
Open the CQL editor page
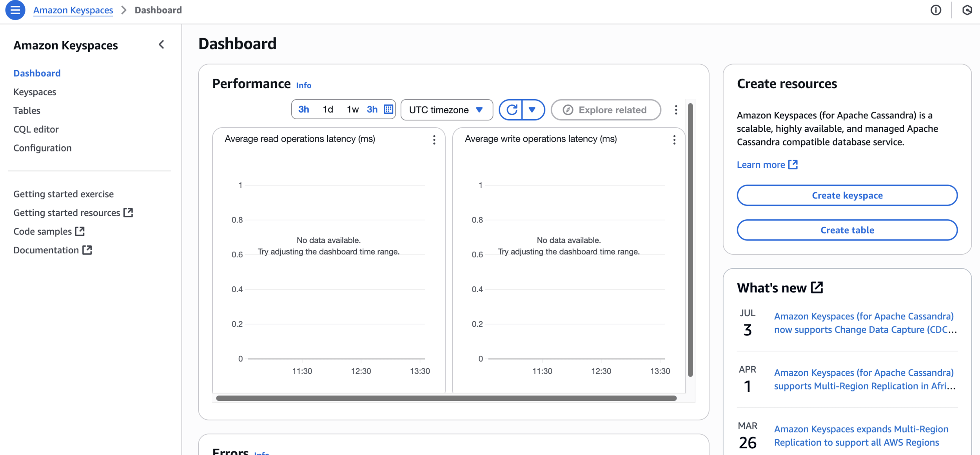[36, 129]
